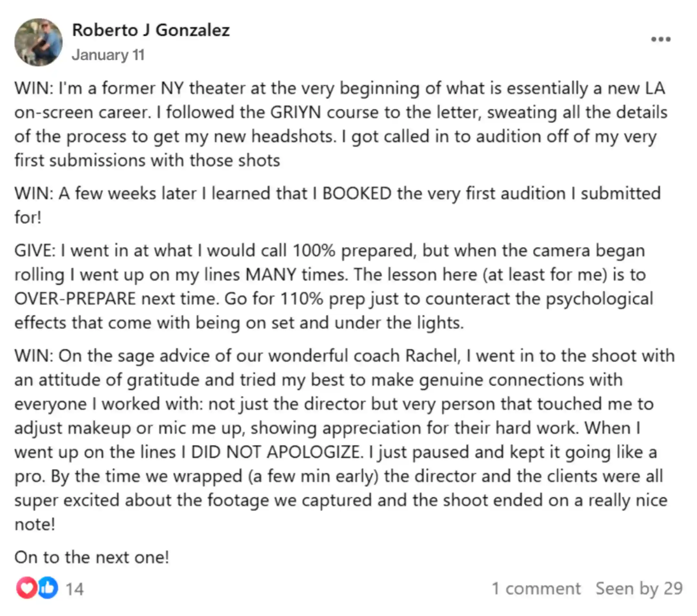Click the OVER-PREPARE text in the post
Image resolution: width=697 pixels, height=616 pixels.
pyautogui.click(x=75, y=299)
